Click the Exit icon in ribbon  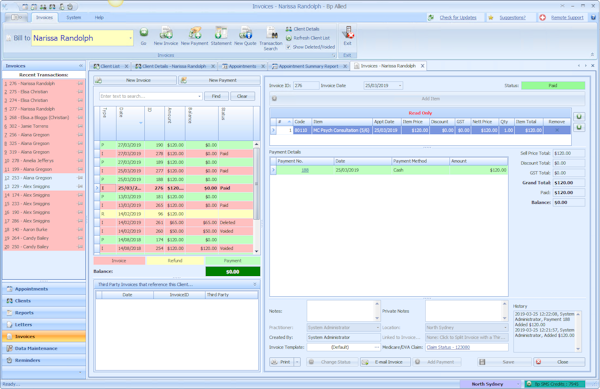(x=347, y=36)
